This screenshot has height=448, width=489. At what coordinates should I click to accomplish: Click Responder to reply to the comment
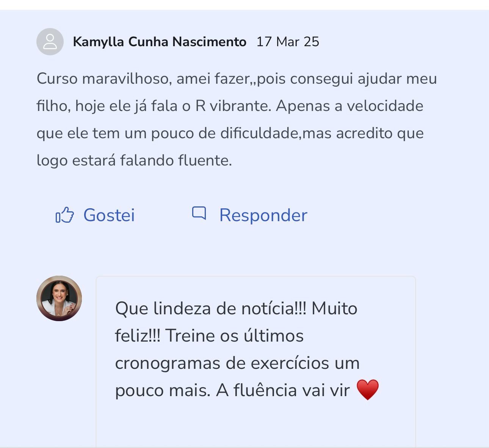click(x=262, y=215)
